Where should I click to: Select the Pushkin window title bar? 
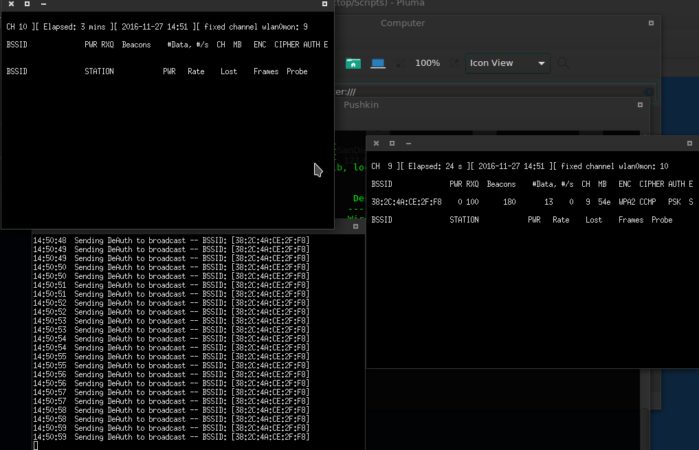coord(362,104)
